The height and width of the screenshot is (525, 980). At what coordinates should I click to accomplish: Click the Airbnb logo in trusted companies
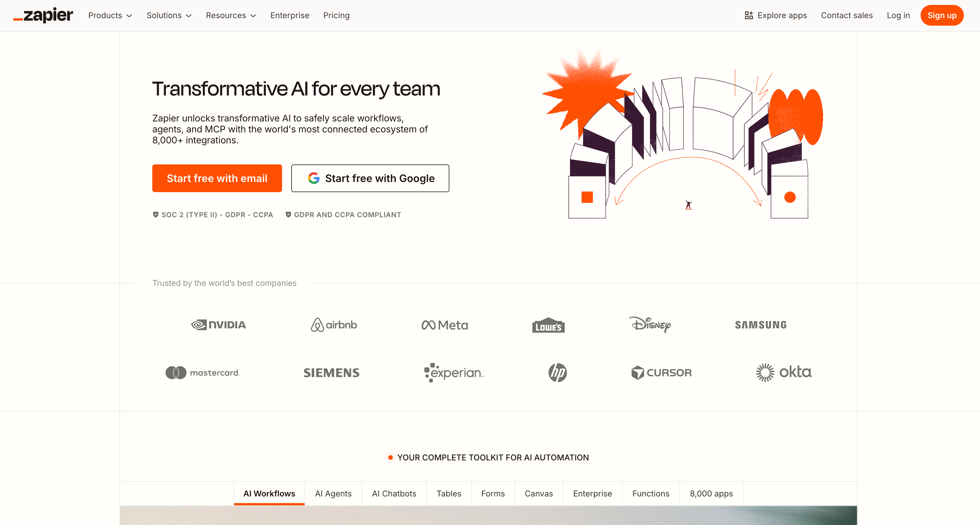[333, 325]
